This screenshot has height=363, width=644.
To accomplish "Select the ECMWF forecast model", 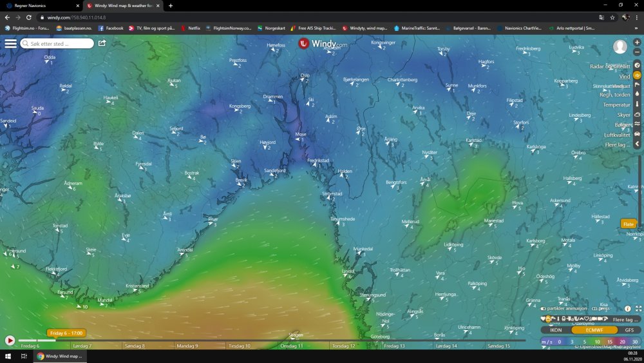I will (594, 330).
